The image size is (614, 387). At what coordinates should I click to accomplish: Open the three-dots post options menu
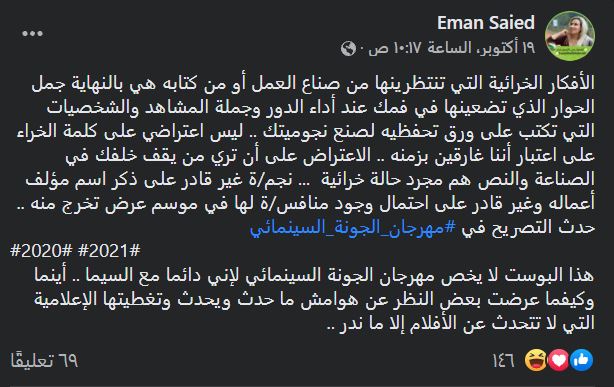pos(33,34)
